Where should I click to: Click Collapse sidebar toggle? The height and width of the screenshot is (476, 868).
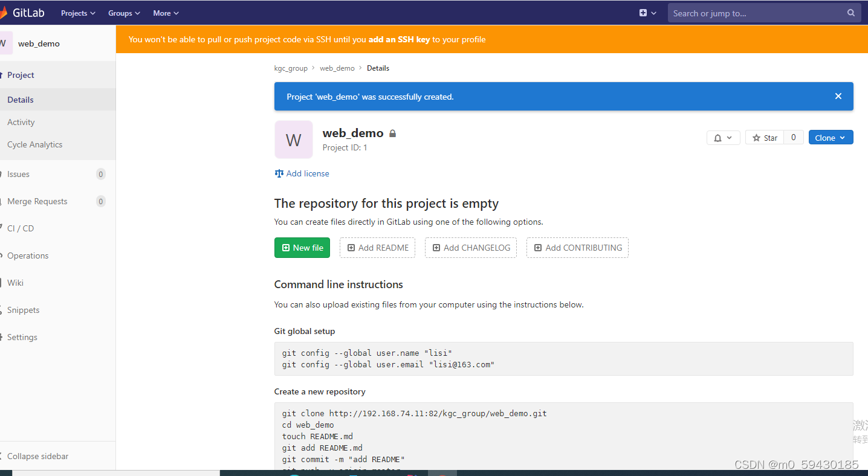[x=57, y=456]
